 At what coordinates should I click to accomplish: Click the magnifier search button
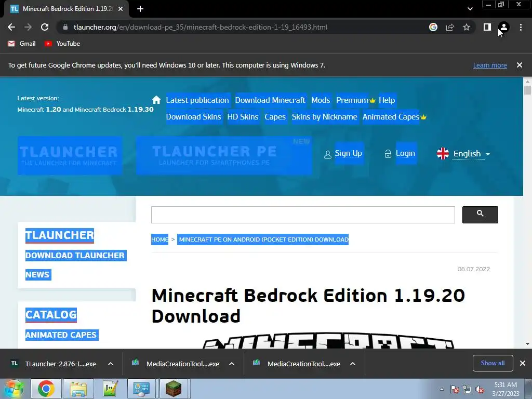[480, 215]
